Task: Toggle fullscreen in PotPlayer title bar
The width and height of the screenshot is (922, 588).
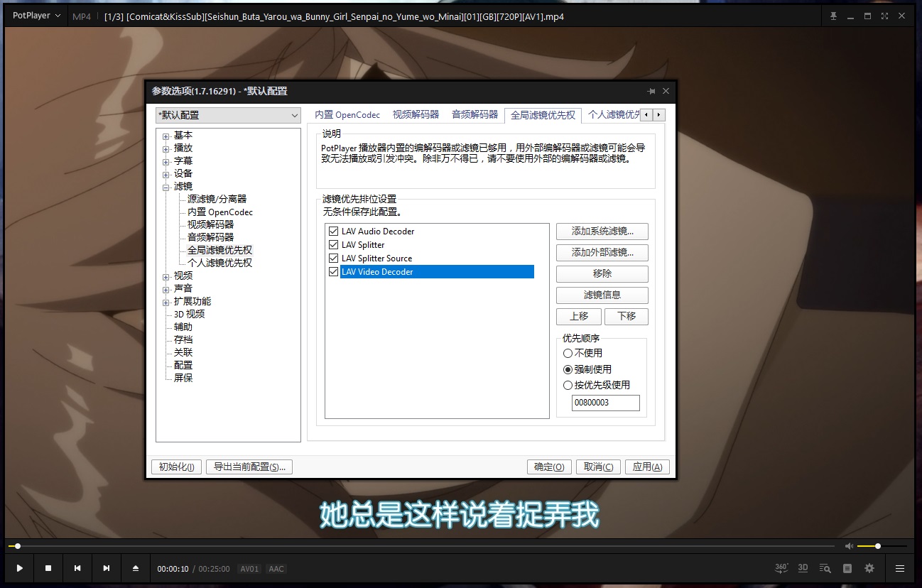Action: click(x=884, y=16)
